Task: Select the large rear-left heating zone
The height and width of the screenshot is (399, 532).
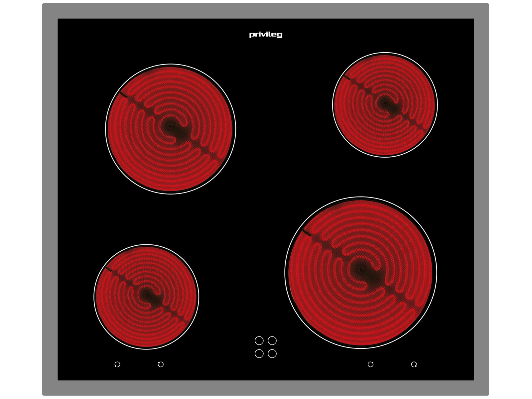Action: coord(171,129)
